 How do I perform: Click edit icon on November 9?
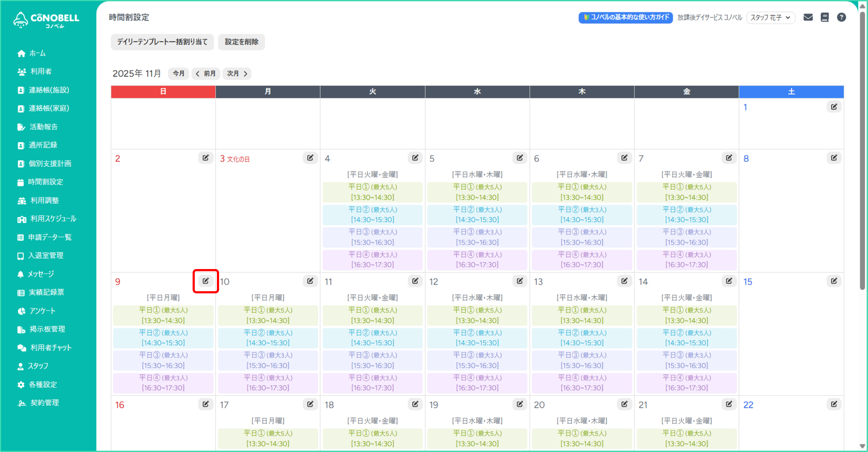click(205, 281)
